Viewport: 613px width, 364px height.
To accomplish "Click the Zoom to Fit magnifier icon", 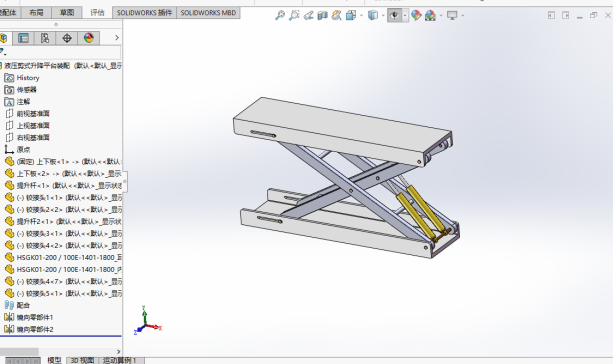I will [x=280, y=15].
